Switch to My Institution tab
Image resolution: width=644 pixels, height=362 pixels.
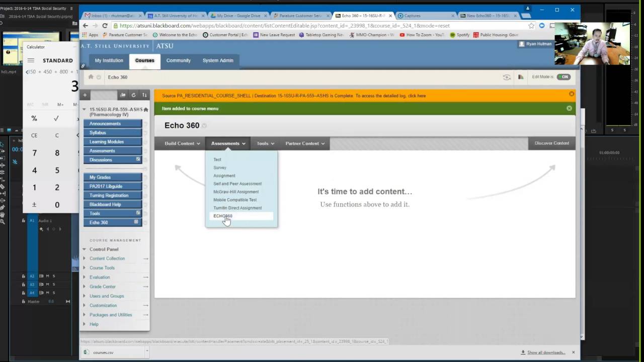click(109, 60)
